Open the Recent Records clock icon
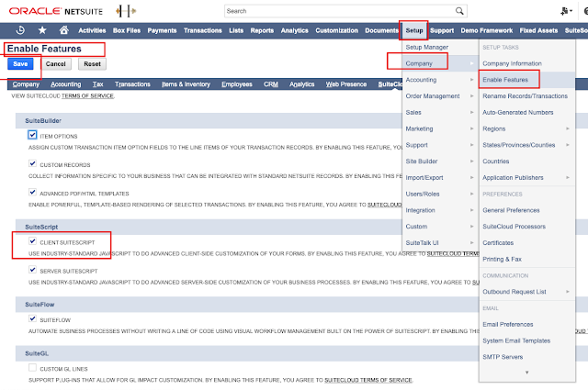 coord(20,30)
